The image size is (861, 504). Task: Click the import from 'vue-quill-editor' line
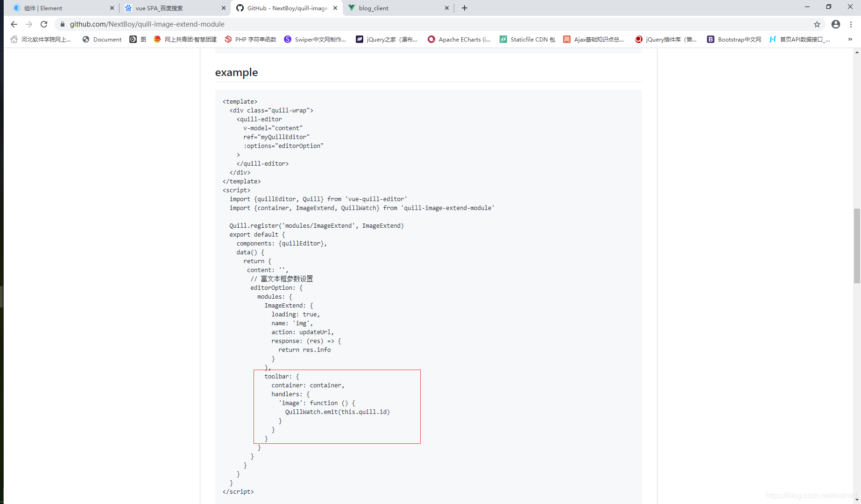318,199
